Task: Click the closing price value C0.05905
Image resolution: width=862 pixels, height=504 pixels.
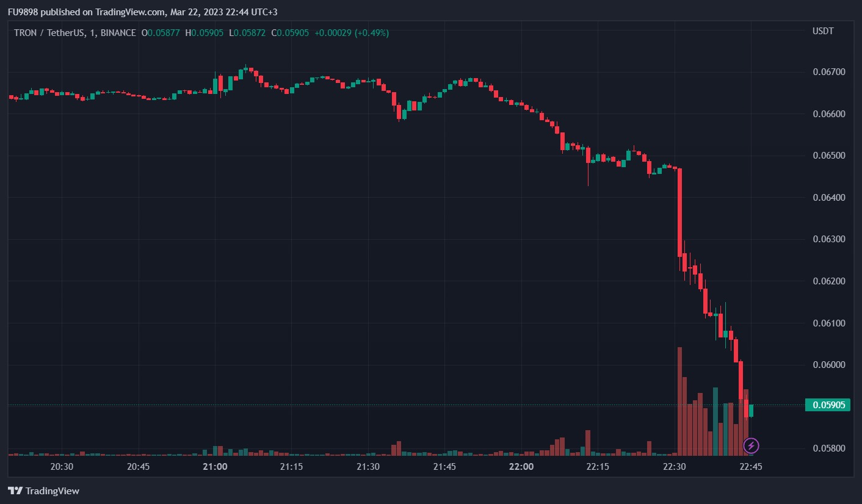Action: tap(290, 33)
